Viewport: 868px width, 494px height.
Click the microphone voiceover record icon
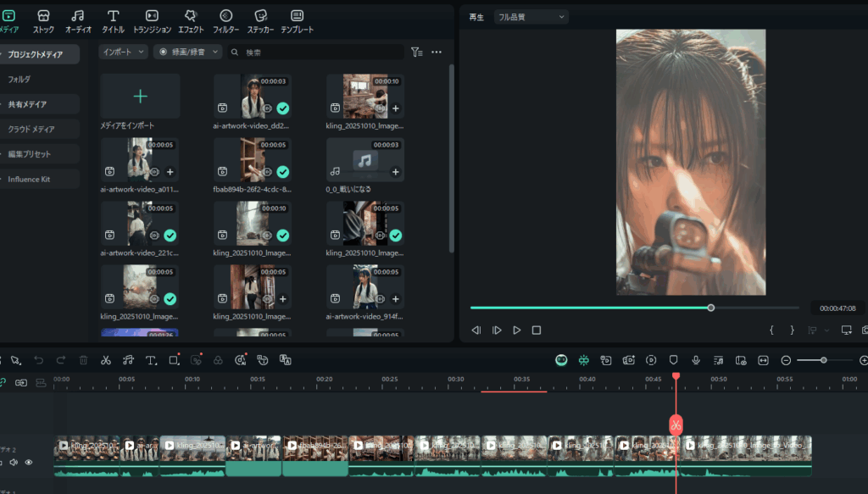[696, 360]
